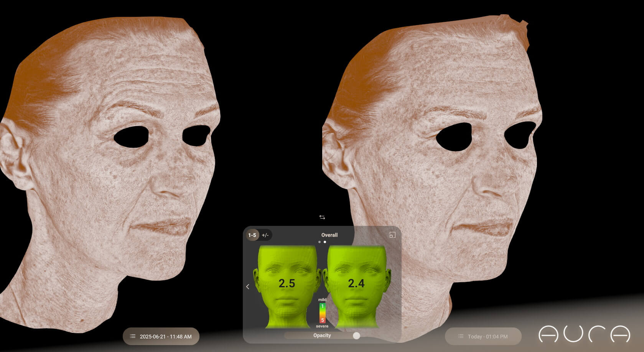Click the list icon beside 2025-06-21 date
This screenshot has height=352, width=644.
coord(133,336)
